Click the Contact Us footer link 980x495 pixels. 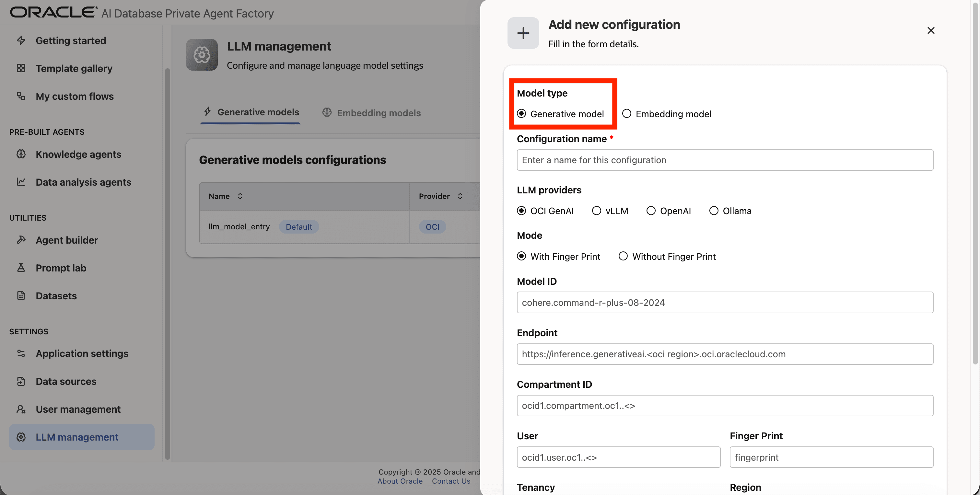point(451,481)
